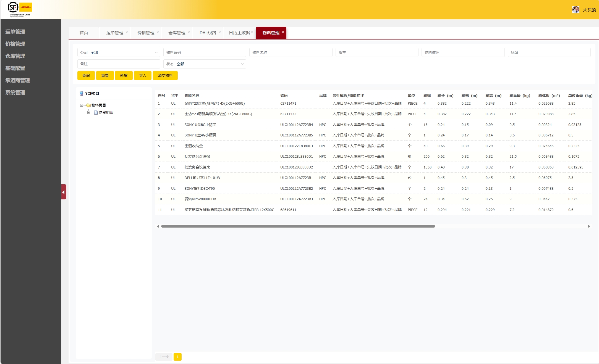This screenshot has height=364, width=599.
Task: Select row 批发商会议海报
Action: [x=373, y=156]
